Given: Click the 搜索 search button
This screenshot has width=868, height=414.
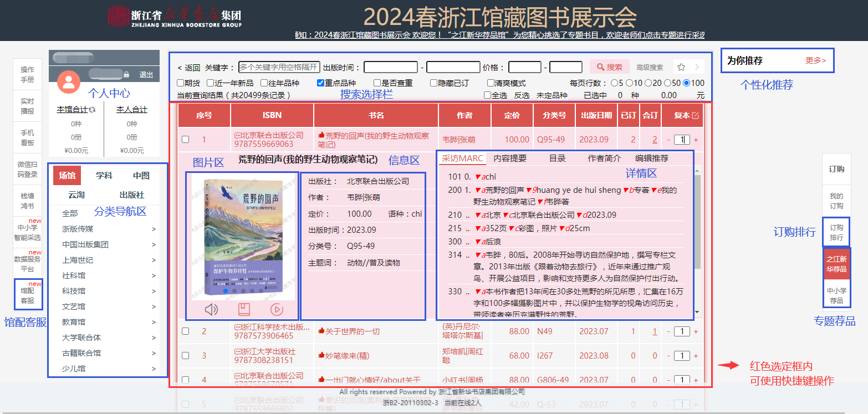Looking at the screenshot, I should tap(609, 67).
